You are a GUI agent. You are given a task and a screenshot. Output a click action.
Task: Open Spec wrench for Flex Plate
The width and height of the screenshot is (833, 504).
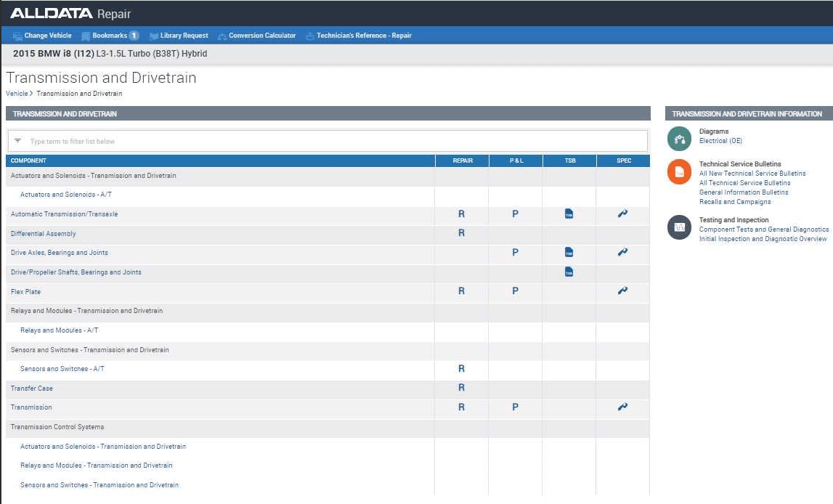click(x=622, y=290)
